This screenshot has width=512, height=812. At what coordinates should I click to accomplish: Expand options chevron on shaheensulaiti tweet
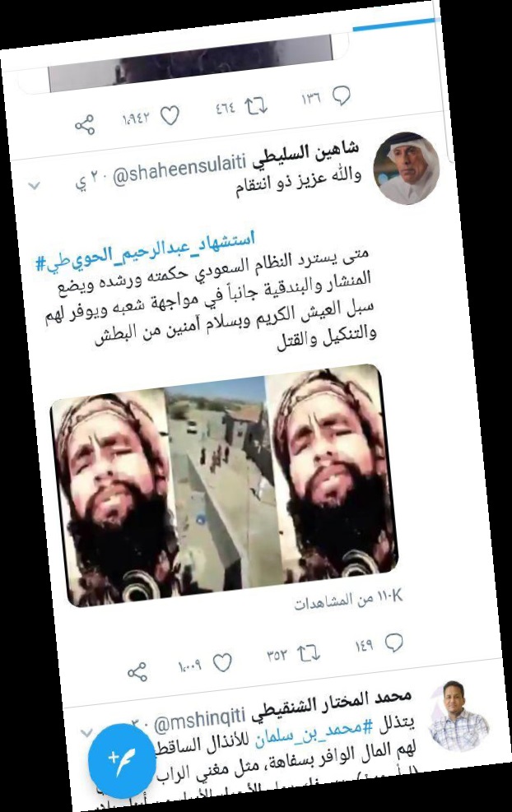pos(35,185)
